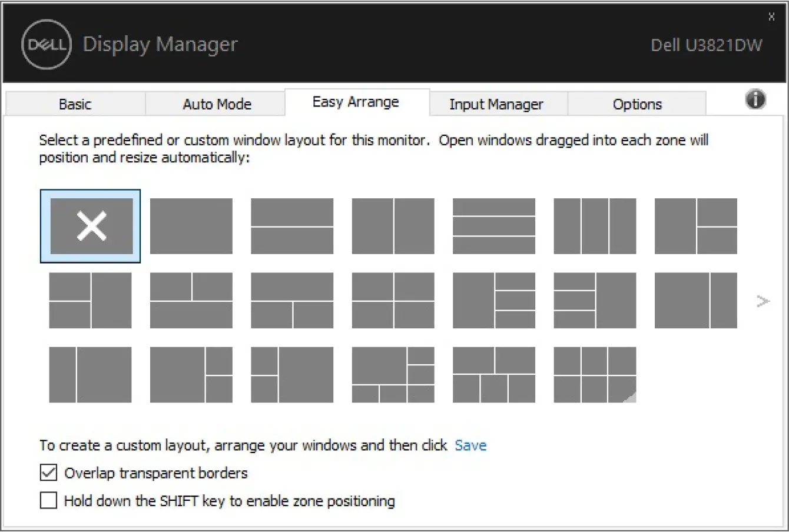Select three horizontal rows layout

(x=493, y=226)
